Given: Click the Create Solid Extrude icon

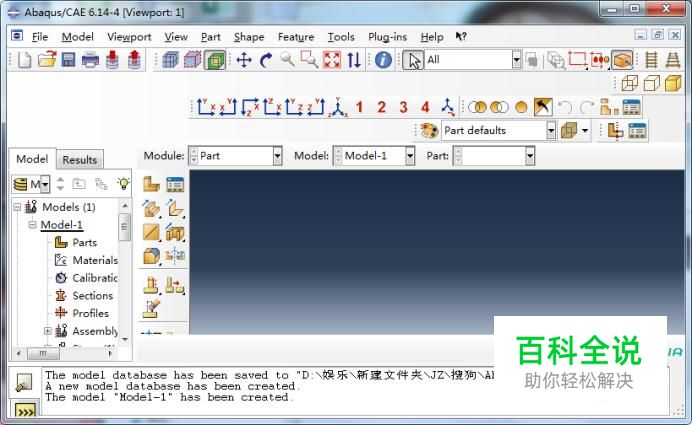Looking at the screenshot, I should click(151, 208).
